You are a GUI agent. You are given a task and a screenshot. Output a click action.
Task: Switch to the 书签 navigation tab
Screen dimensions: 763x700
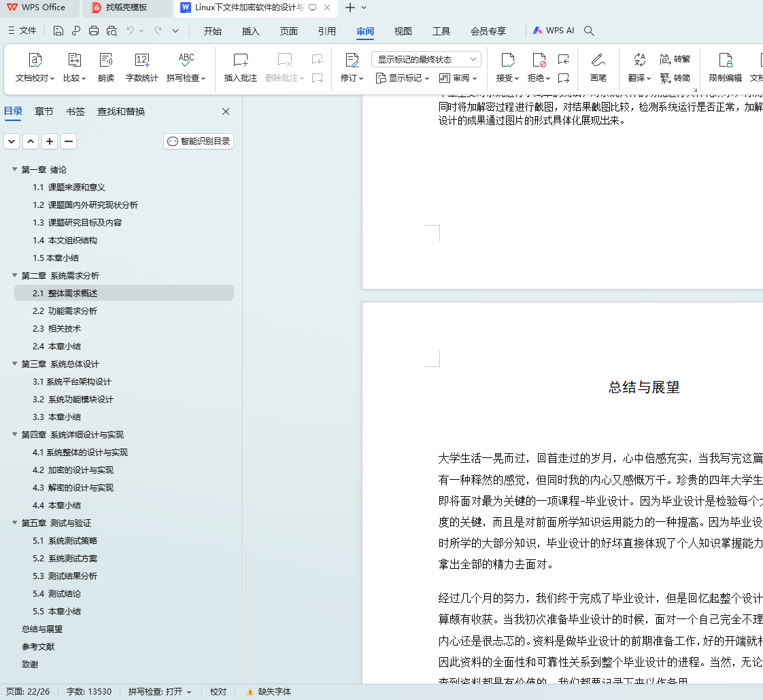[x=75, y=111]
